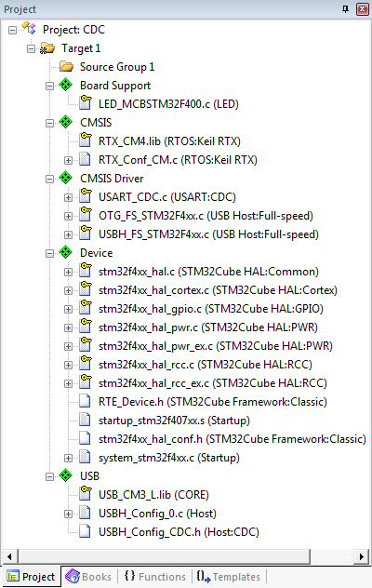This screenshot has width=372, height=588.
Task: Click the Device green diamond icon
Action: pyautogui.click(x=66, y=252)
